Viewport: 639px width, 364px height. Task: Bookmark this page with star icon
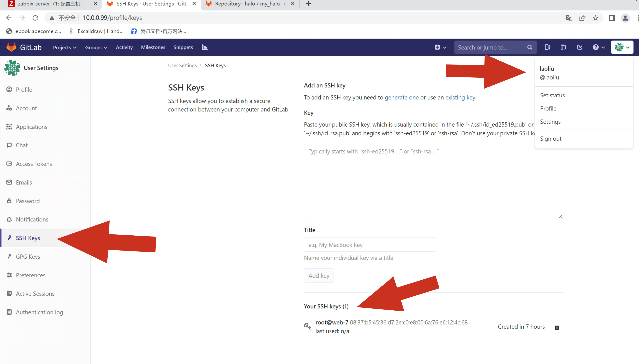coord(596,18)
